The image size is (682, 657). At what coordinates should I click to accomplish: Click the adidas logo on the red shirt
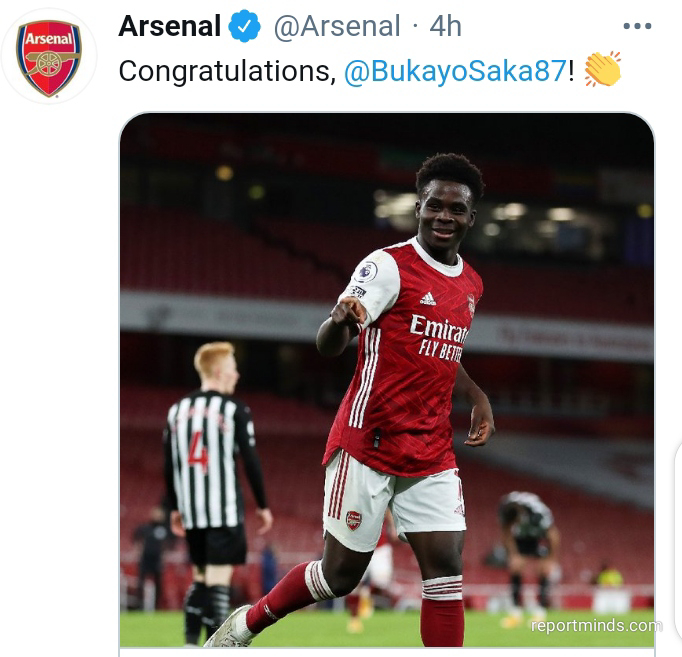pyautogui.click(x=428, y=299)
